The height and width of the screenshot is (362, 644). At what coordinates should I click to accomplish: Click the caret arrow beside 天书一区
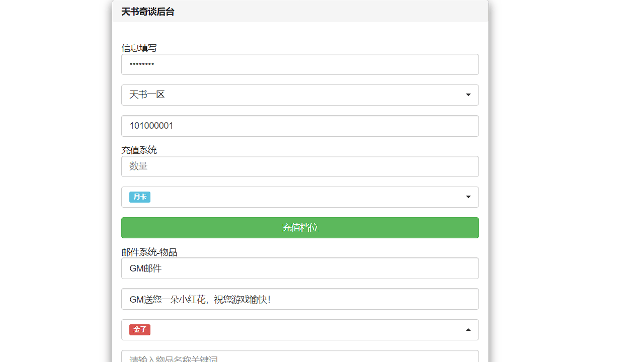pyautogui.click(x=468, y=95)
